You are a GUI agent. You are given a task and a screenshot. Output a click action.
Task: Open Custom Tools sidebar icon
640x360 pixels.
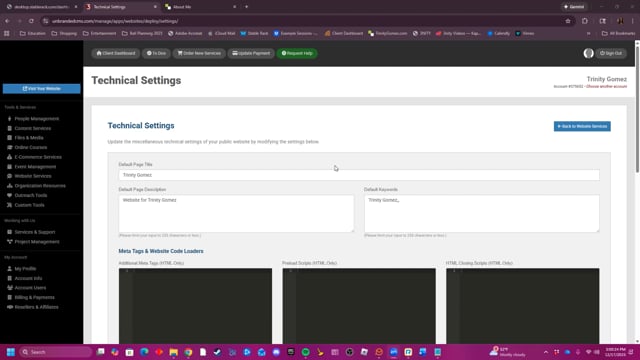[9, 205]
